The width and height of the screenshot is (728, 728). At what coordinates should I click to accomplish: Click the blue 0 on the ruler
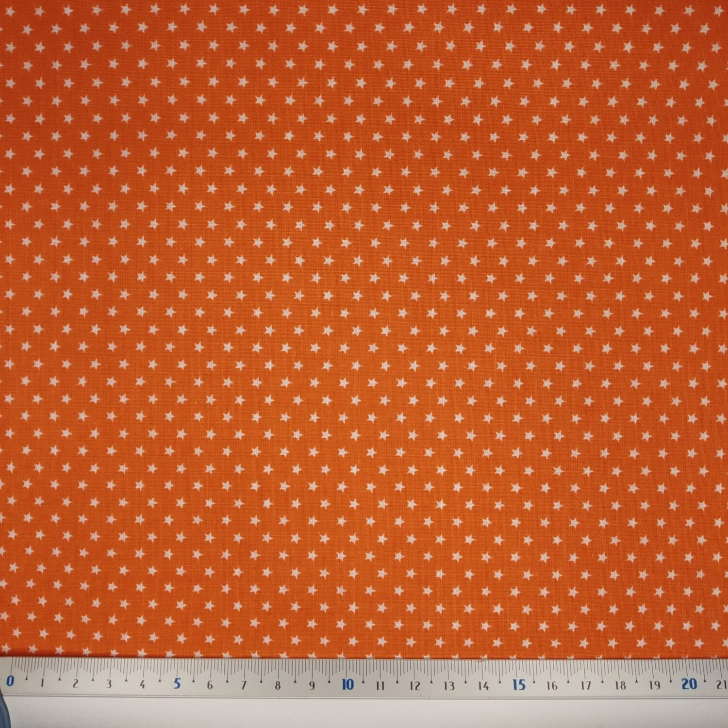click(11, 681)
